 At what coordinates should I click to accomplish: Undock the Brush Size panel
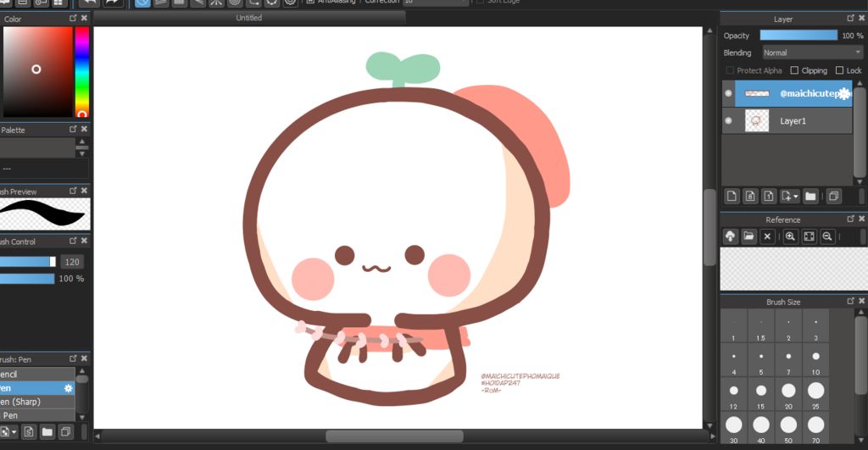click(851, 301)
